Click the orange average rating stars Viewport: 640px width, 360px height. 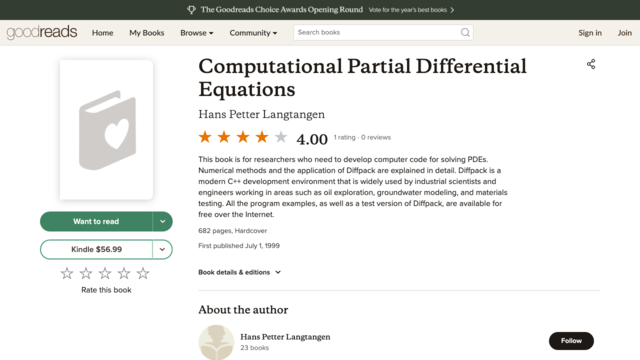coord(243,137)
